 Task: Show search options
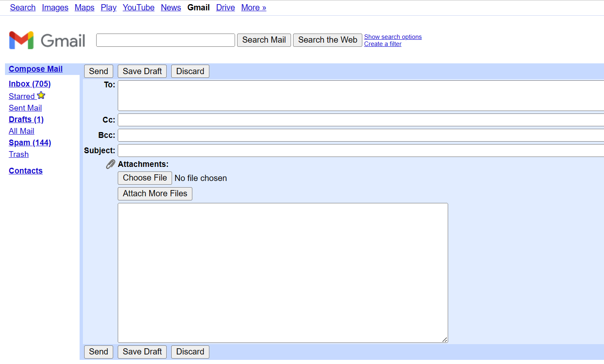[x=393, y=36]
